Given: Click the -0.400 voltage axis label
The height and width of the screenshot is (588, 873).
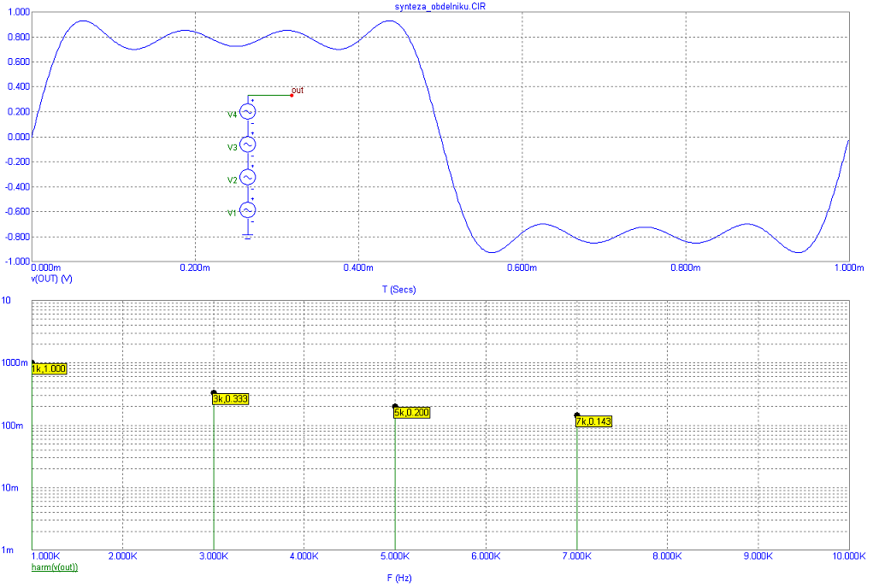Looking at the screenshot, I should pos(17,187).
